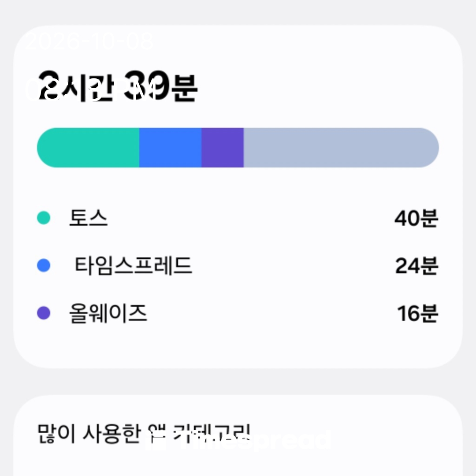Tap the teal dot beside 토스
Screen dimensions: 476x476
[x=43, y=218]
